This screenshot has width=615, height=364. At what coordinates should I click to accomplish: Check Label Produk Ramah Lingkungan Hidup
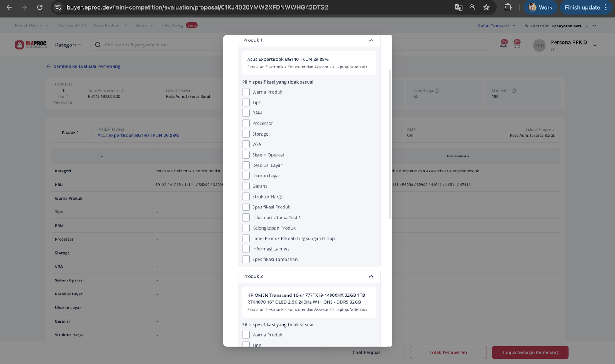pos(246,238)
